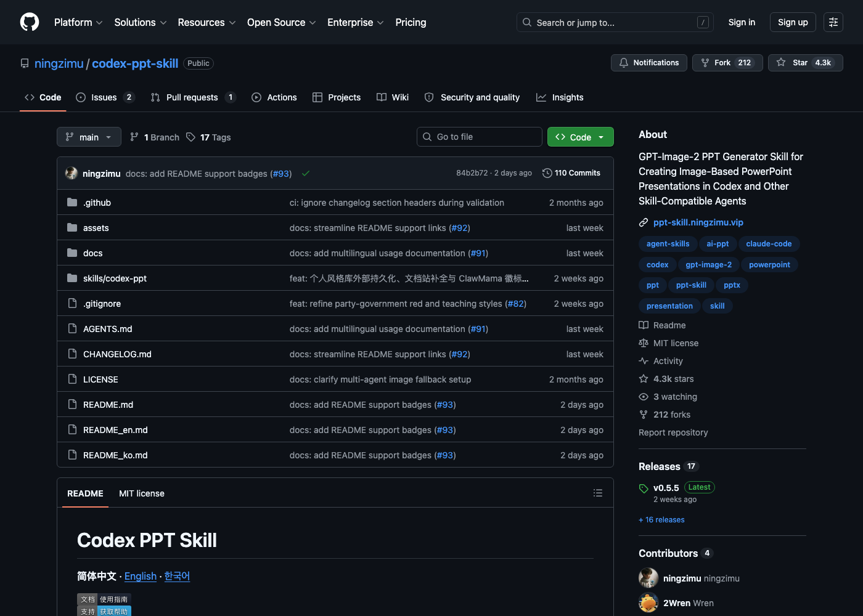
Task: Focus the Go to file search field
Action: click(480, 137)
